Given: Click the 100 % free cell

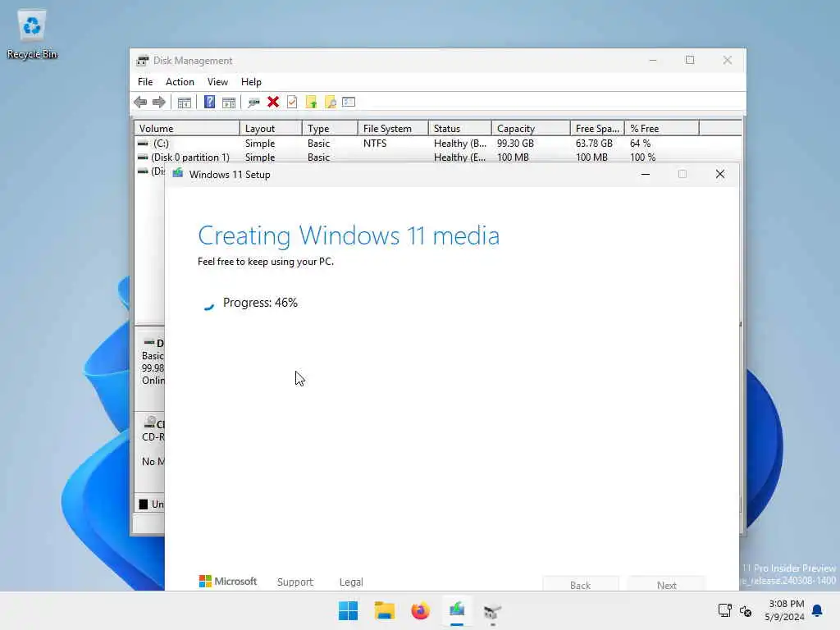Looking at the screenshot, I should (643, 157).
